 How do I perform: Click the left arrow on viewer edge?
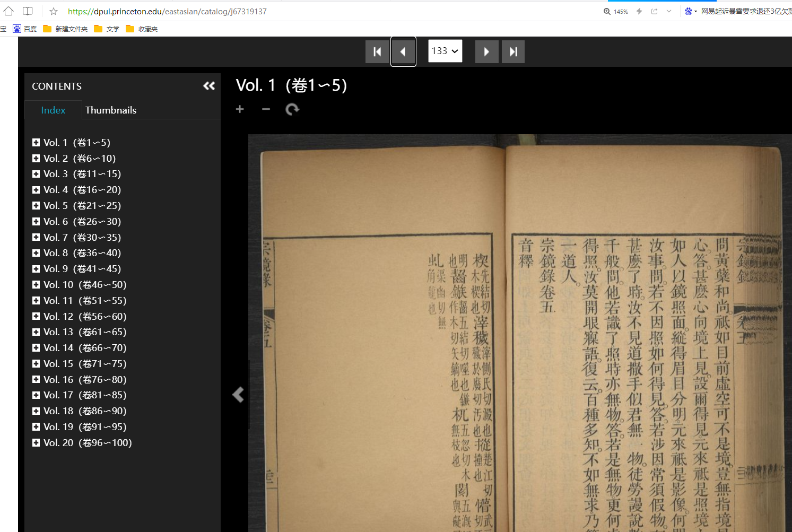238,394
